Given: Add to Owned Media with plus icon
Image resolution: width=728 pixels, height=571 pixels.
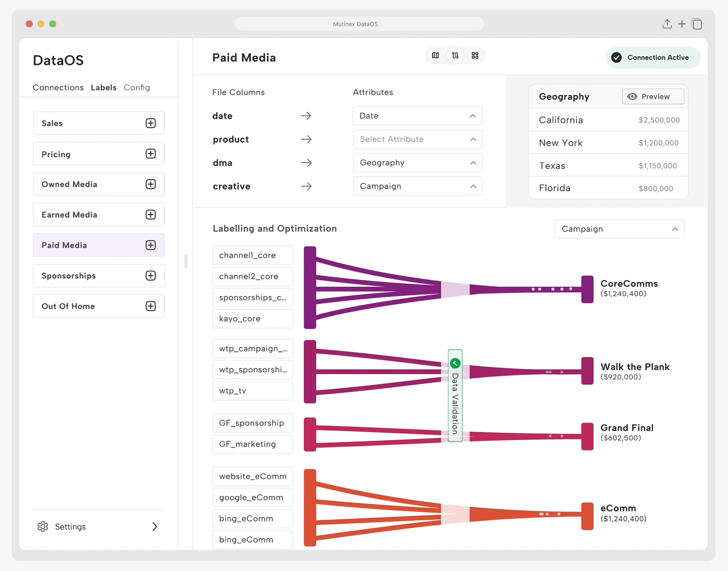Looking at the screenshot, I should (x=151, y=184).
